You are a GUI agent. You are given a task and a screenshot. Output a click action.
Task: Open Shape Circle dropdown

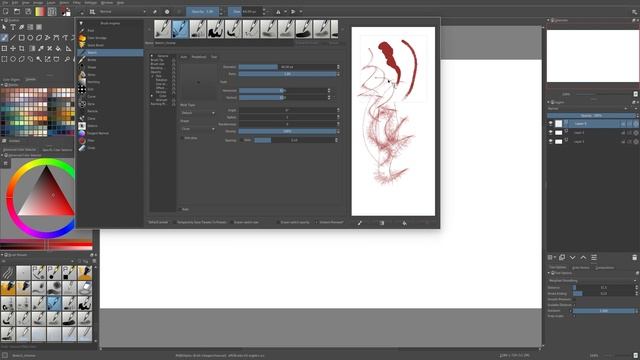198,129
